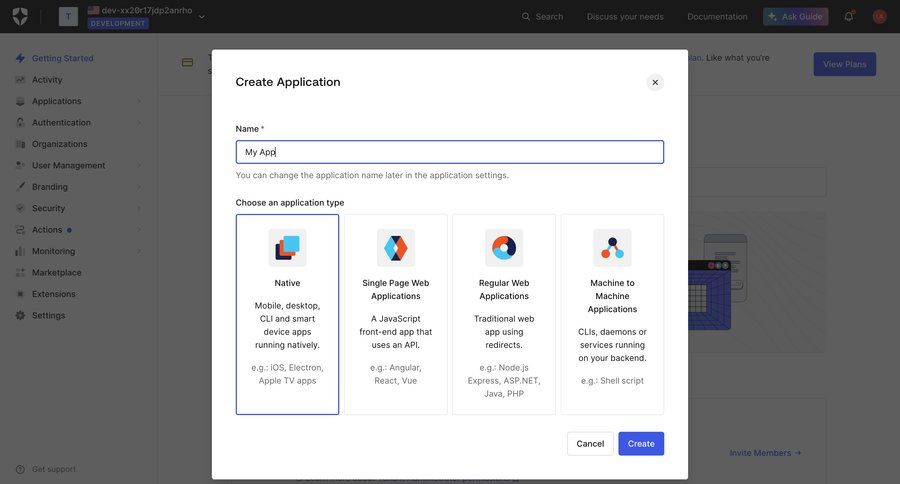900x484 pixels.
Task: Click the Ask Guide button
Action: tap(796, 17)
